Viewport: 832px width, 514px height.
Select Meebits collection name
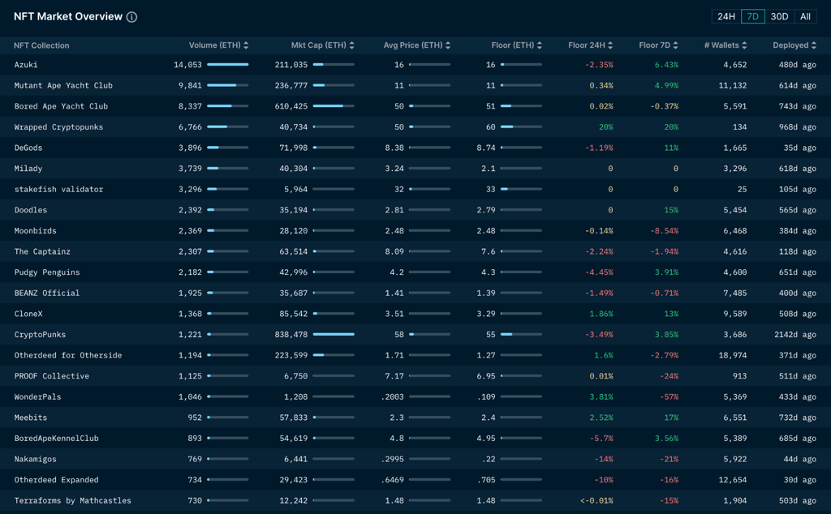pyautogui.click(x=30, y=417)
